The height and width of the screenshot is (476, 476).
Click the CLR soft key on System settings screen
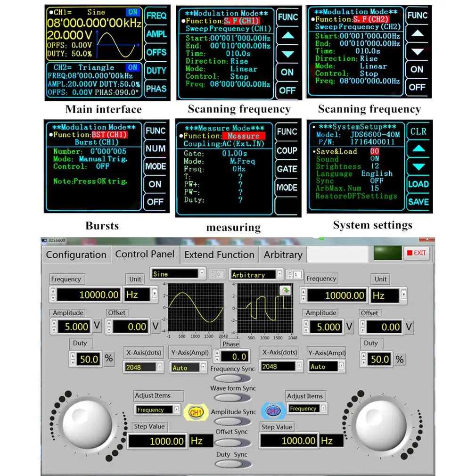click(x=419, y=131)
